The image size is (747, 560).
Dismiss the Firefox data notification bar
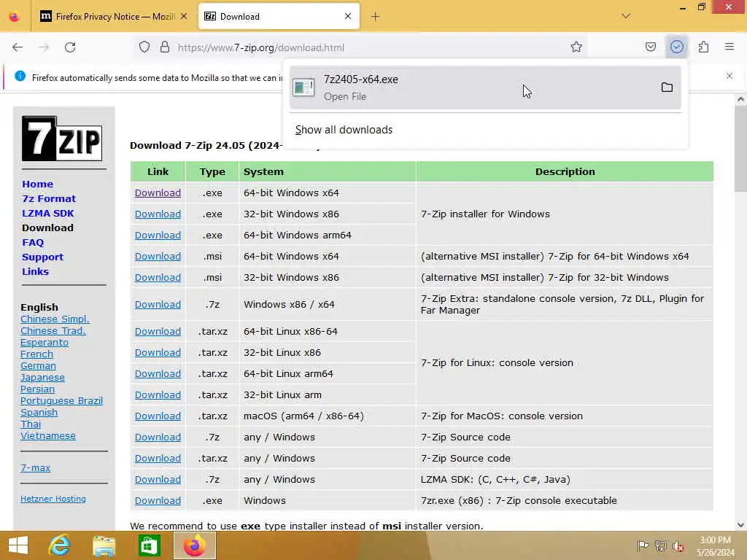coord(729,76)
